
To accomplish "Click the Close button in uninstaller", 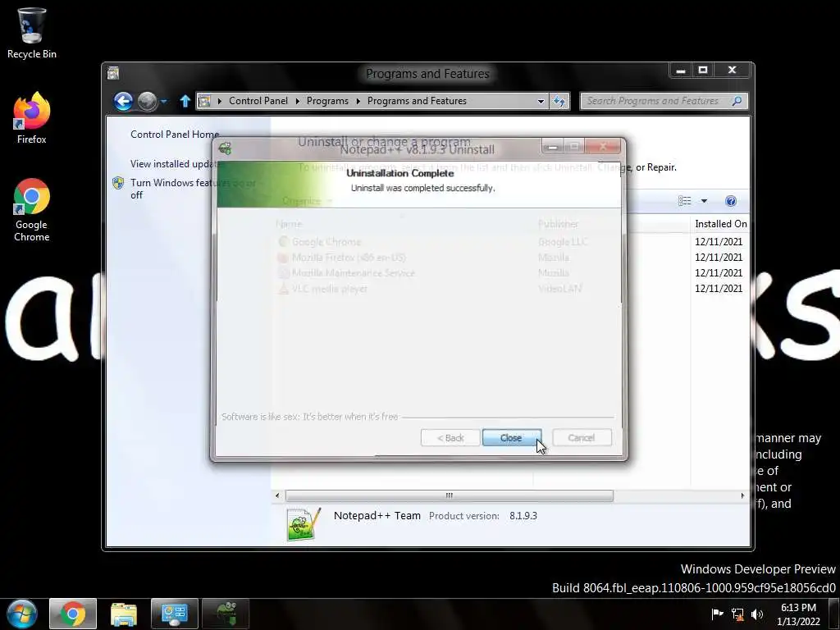I will pyautogui.click(x=512, y=438).
